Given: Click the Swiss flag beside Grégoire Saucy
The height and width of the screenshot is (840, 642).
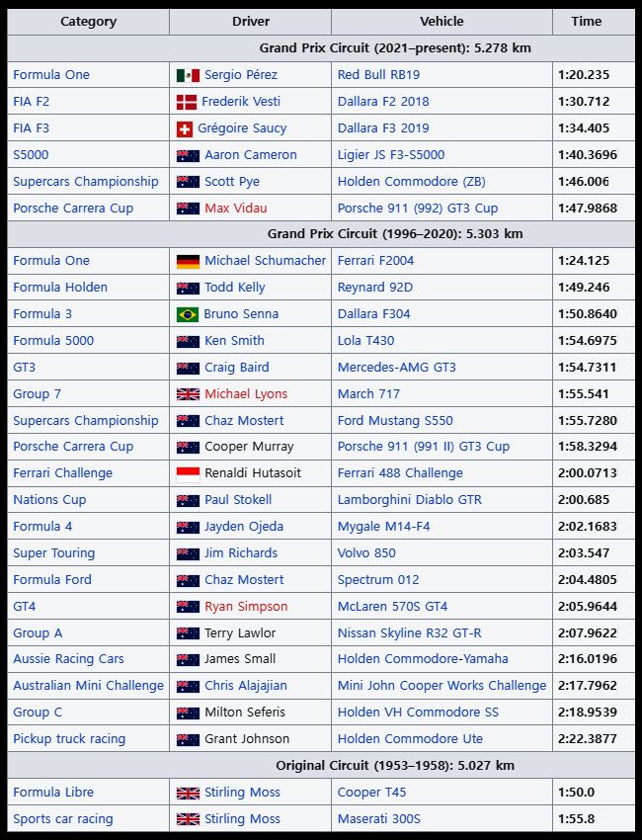Looking at the screenshot, I should pos(185,129).
